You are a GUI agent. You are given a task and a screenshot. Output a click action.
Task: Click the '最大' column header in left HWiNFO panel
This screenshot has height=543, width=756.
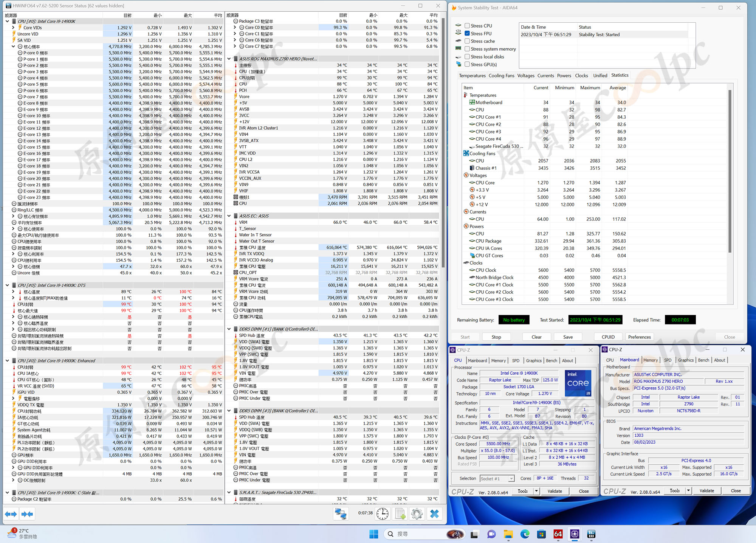(x=188, y=16)
